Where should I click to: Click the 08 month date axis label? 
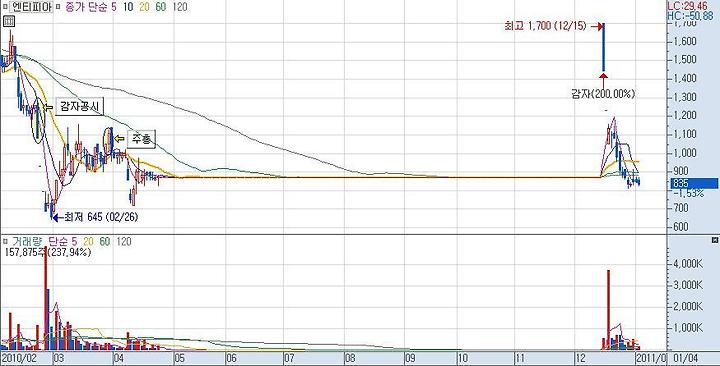pos(350,358)
